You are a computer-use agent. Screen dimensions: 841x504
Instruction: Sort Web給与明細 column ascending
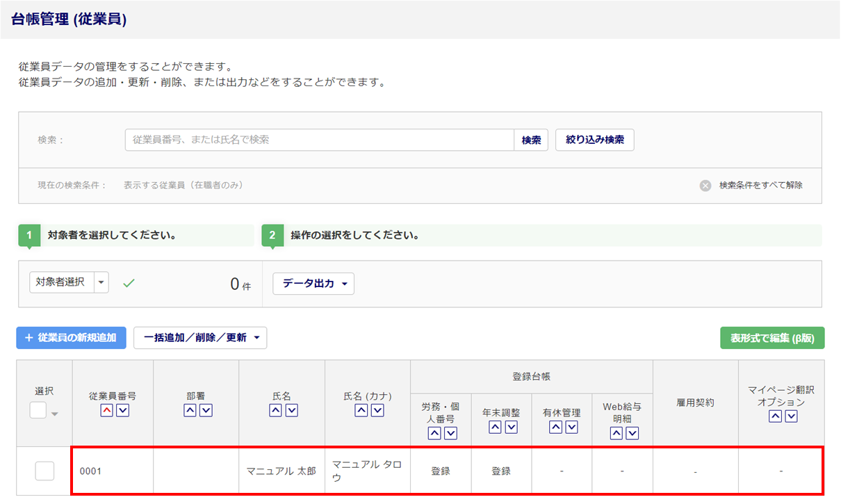pyautogui.click(x=615, y=433)
